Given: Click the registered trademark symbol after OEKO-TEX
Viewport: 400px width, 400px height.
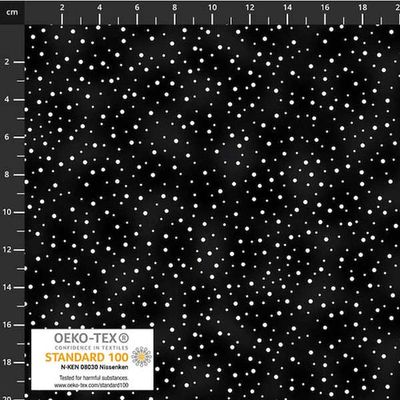Looking at the screenshot, I should (x=124, y=338).
